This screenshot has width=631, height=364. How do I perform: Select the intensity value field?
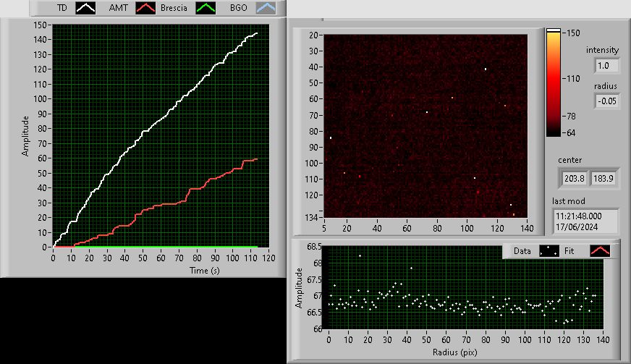(604, 66)
